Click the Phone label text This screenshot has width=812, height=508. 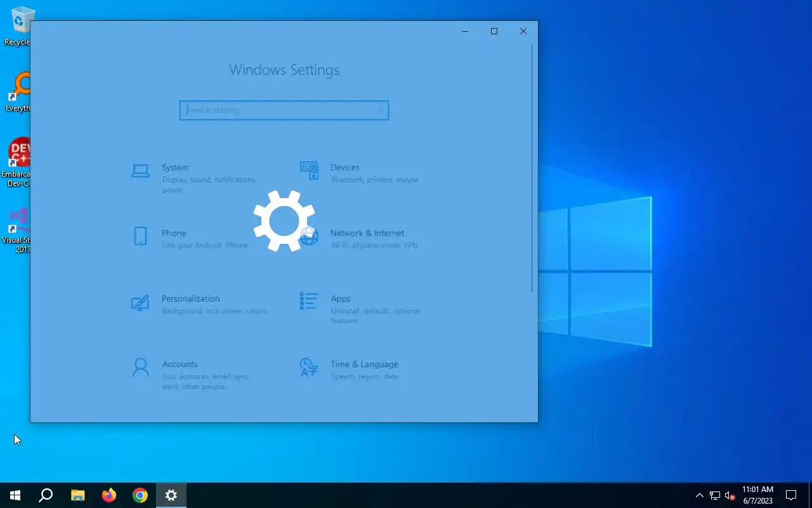click(x=174, y=233)
